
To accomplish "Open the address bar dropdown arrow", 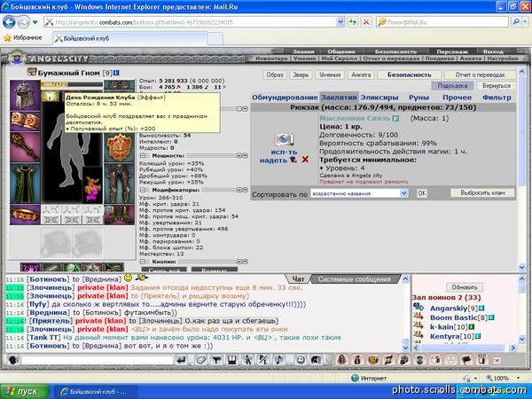I will [340, 22].
